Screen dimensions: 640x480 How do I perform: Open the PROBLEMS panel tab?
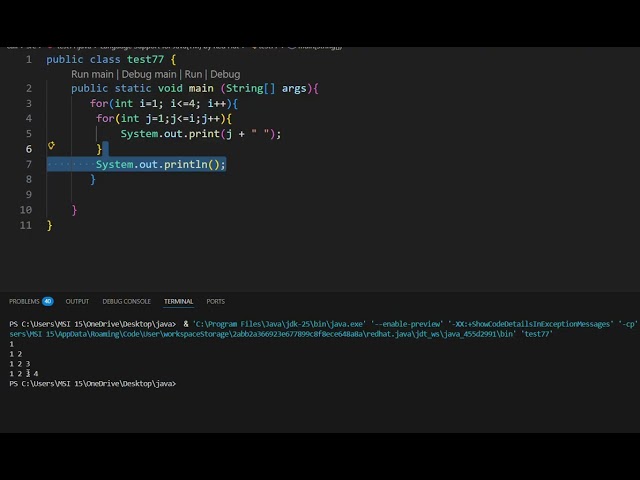(x=24, y=301)
